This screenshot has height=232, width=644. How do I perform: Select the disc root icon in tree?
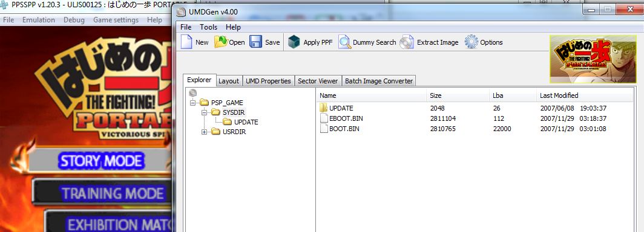[x=193, y=94]
